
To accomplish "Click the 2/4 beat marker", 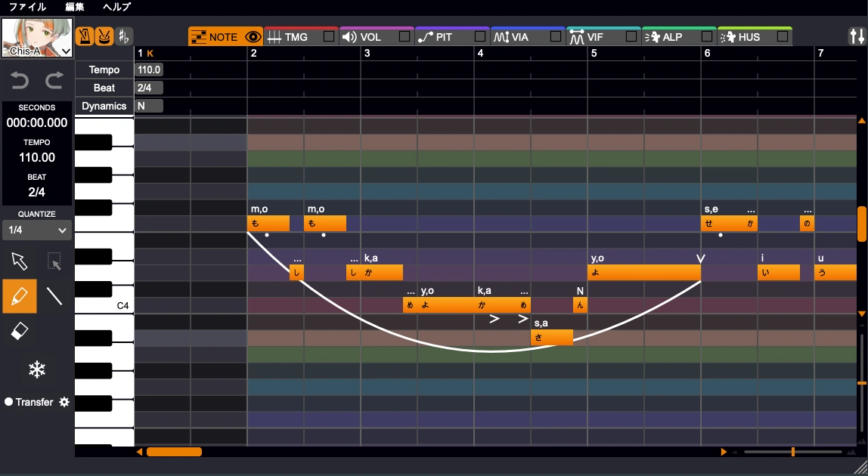I will pyautogui.click(x=149, y=88).
